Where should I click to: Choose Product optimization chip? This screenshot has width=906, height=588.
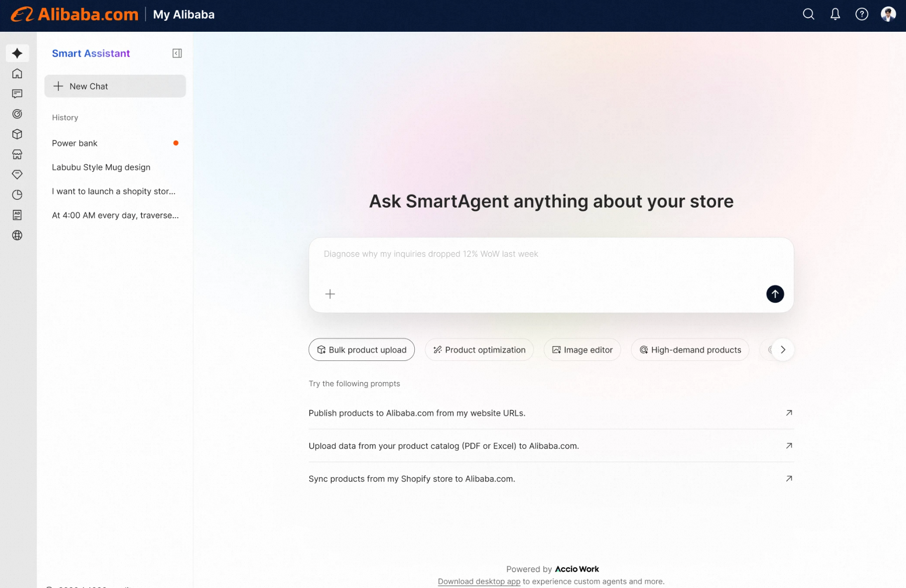[479, 350]
